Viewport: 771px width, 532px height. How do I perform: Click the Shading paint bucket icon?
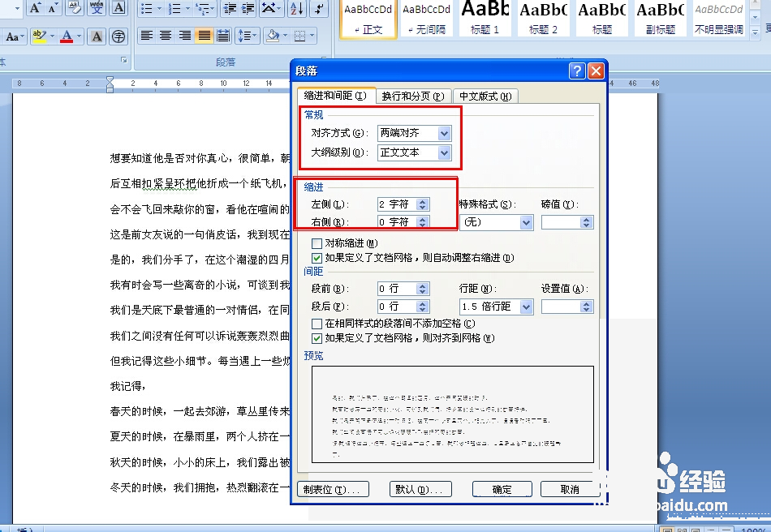point(273,36)
